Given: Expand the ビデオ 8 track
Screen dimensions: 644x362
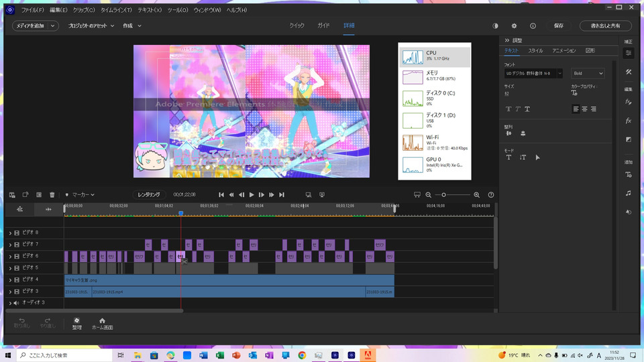Looking at the screenshot, I should click(10, 233).
